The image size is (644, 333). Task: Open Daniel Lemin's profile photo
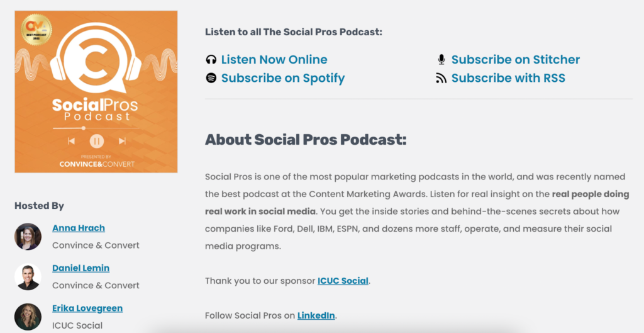point(28,276)
